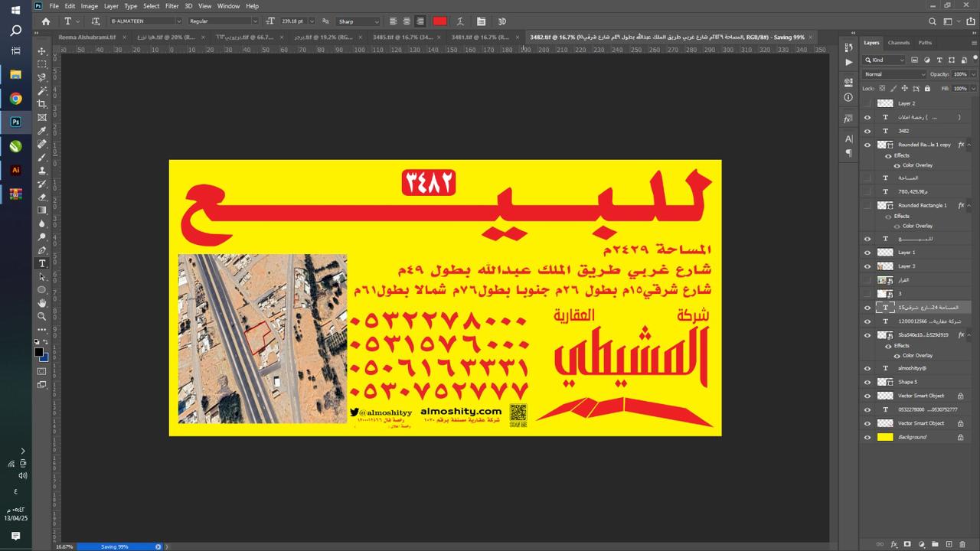
Task: Open the Normal blend mode dropdown
Action: point(894,74)
